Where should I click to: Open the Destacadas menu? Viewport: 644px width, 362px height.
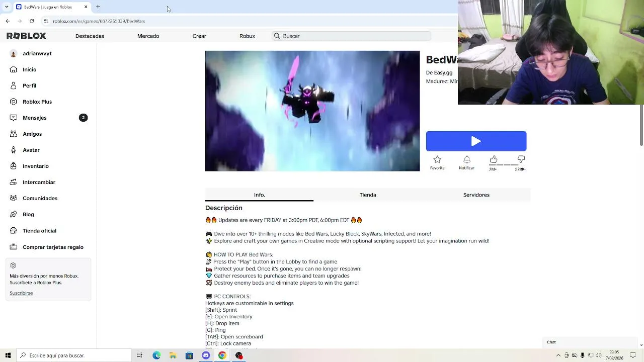(90, 36)
